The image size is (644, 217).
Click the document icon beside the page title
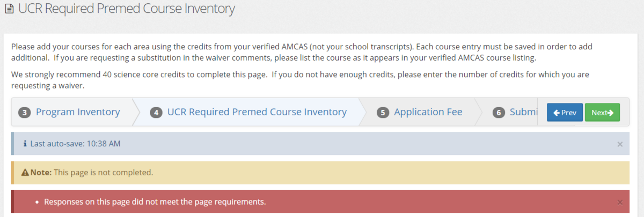pos(9,9)
